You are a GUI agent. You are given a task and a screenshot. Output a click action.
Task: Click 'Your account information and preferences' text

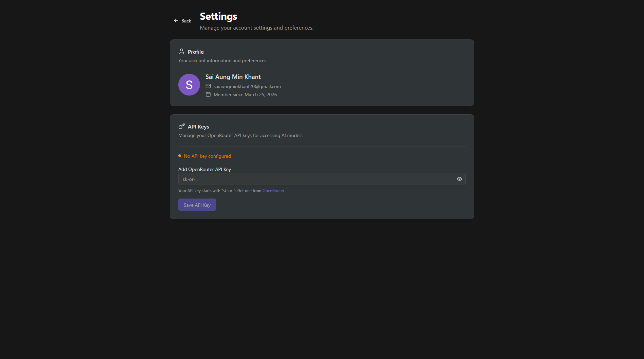tap(223, 61)
